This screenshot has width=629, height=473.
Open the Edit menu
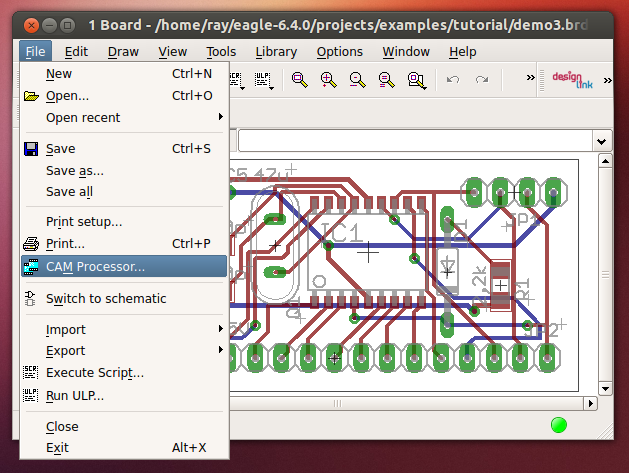click(x=76, y=51)
